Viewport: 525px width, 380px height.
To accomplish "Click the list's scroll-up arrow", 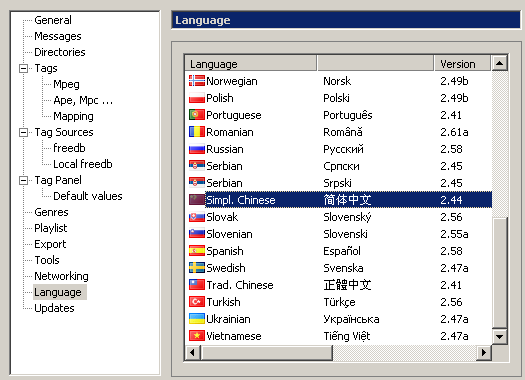I will point(500,63).
